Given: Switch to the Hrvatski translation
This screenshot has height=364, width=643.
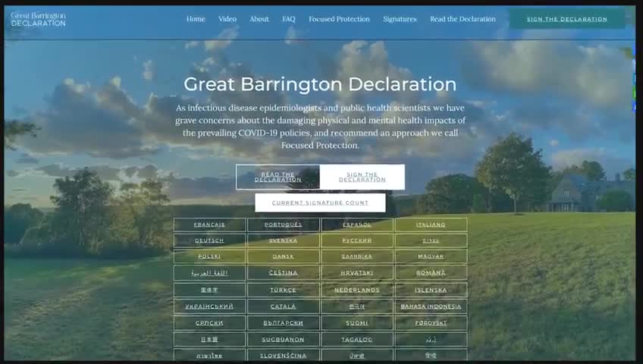Looking at the screenshot, I should [357, 272].
